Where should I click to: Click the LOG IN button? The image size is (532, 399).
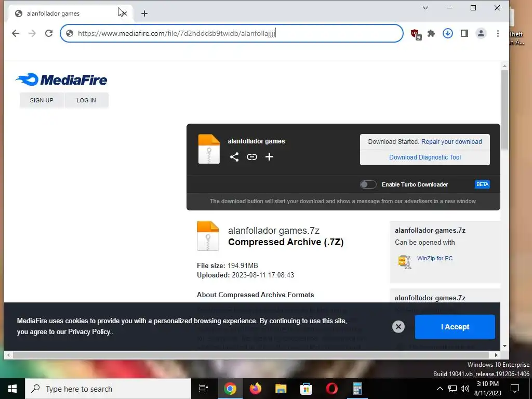[86, 100]
